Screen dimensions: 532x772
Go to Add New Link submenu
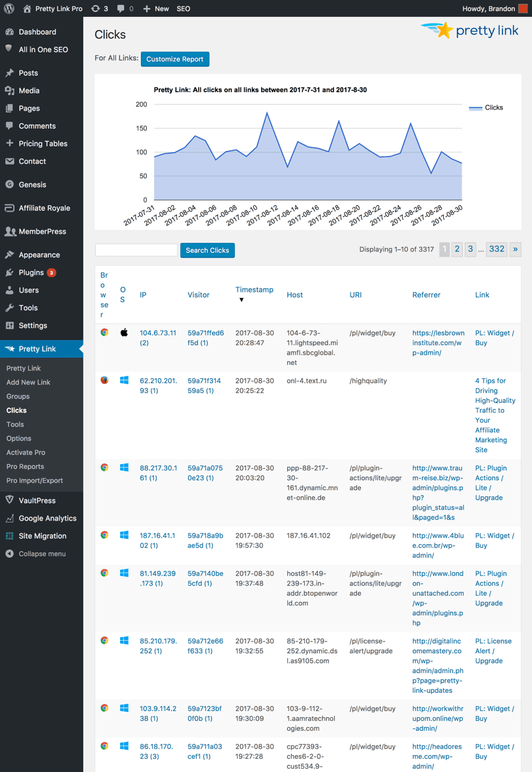pyautogui.click(x=28, y=382)
